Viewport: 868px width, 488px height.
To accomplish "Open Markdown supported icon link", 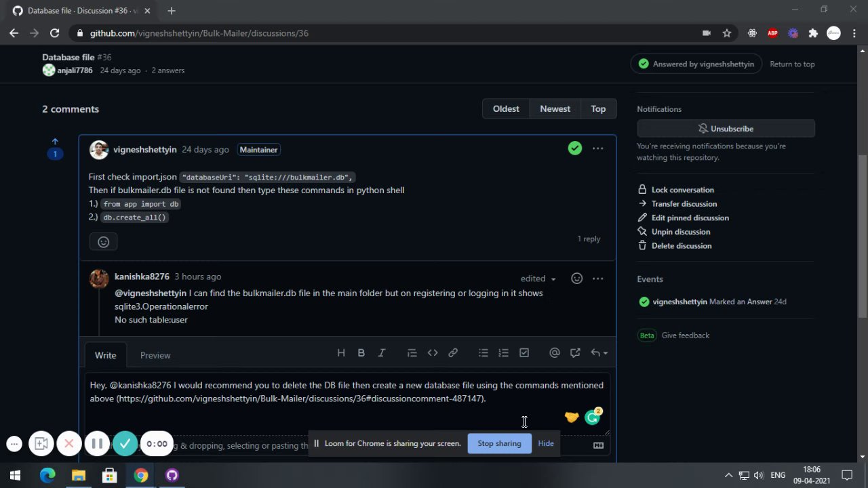I will [x=598, y=445].
